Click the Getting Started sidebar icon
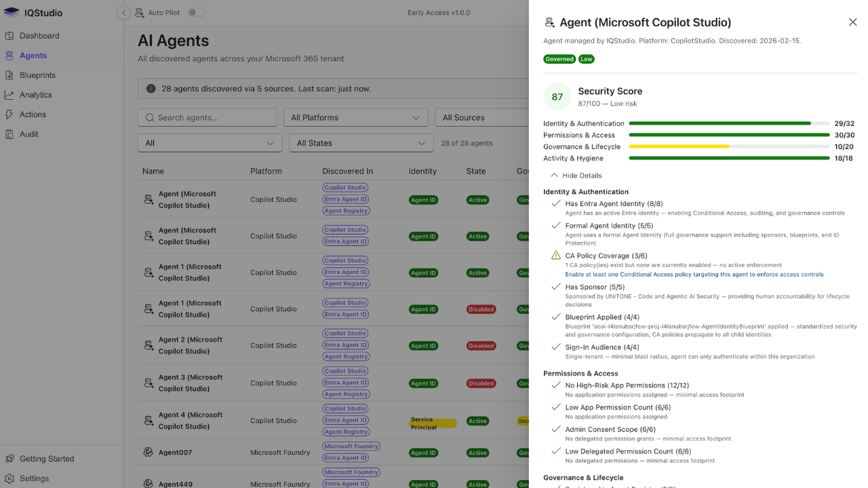This screenshot has width=868, height=488. (x=9, y=459)
